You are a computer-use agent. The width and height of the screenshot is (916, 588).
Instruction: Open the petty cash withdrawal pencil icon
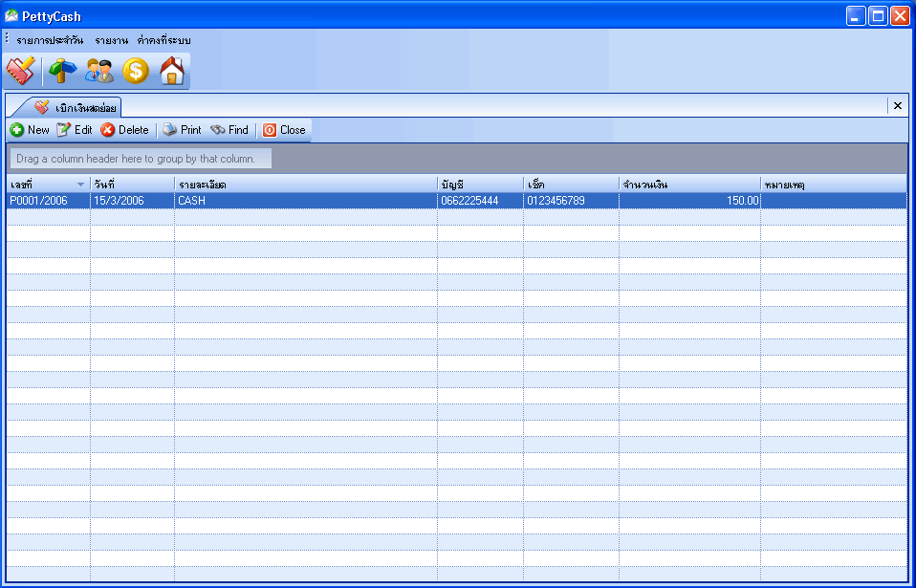21,72
